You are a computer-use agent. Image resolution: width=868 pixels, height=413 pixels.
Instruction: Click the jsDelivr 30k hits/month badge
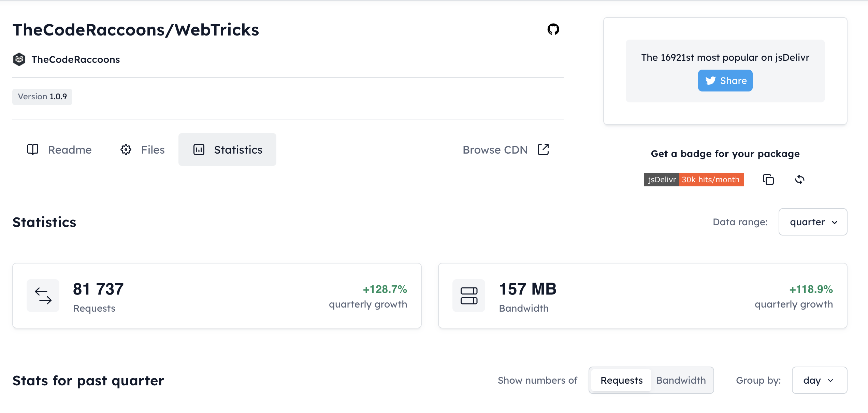click(694, 180)
